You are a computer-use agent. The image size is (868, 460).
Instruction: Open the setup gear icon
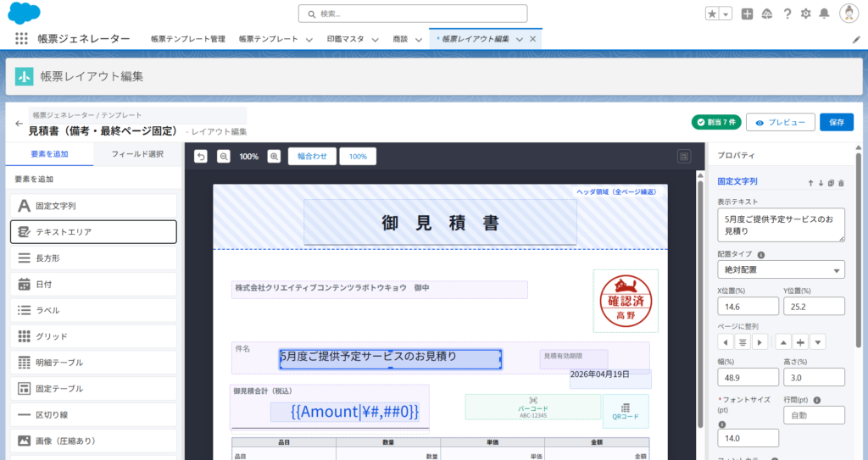click(805, 14)
